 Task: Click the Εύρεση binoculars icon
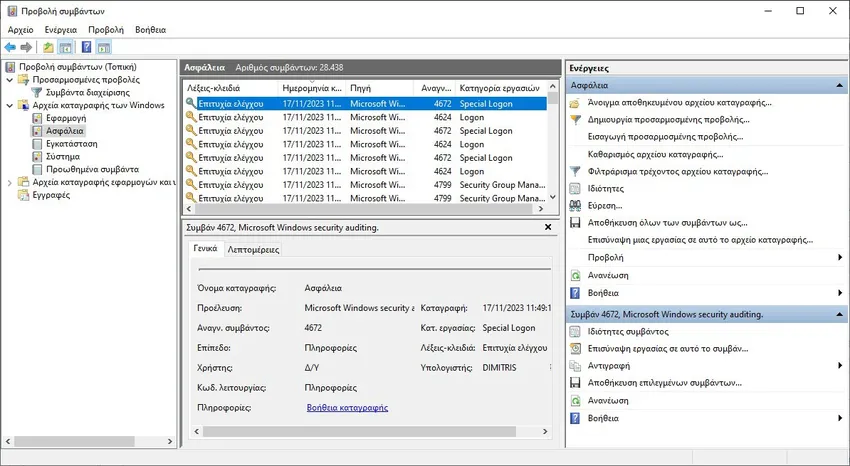[x=575, y=206]
